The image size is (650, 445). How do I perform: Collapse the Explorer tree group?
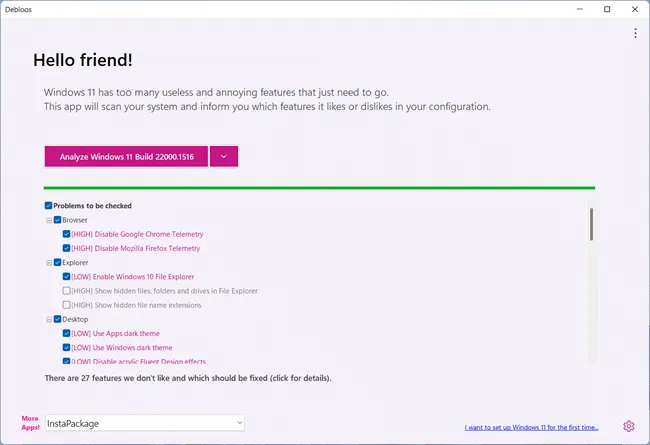pos(48,262)
